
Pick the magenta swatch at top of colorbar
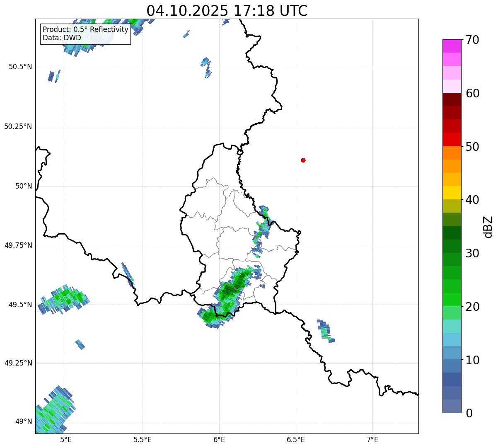coord(452,46)
